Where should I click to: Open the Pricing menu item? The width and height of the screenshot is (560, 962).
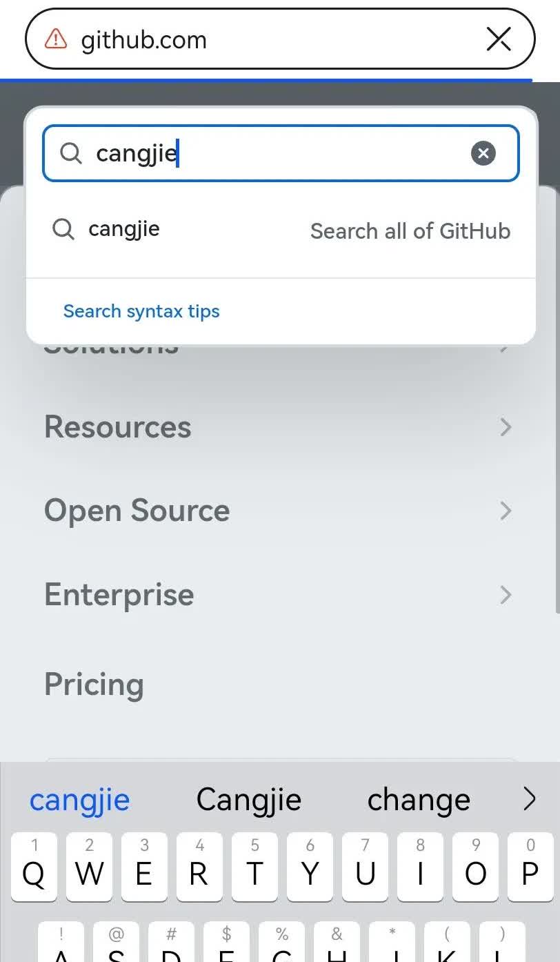[94, 684]
